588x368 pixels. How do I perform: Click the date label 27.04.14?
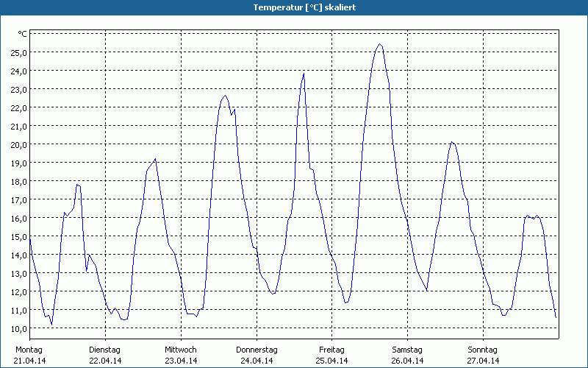483,361
